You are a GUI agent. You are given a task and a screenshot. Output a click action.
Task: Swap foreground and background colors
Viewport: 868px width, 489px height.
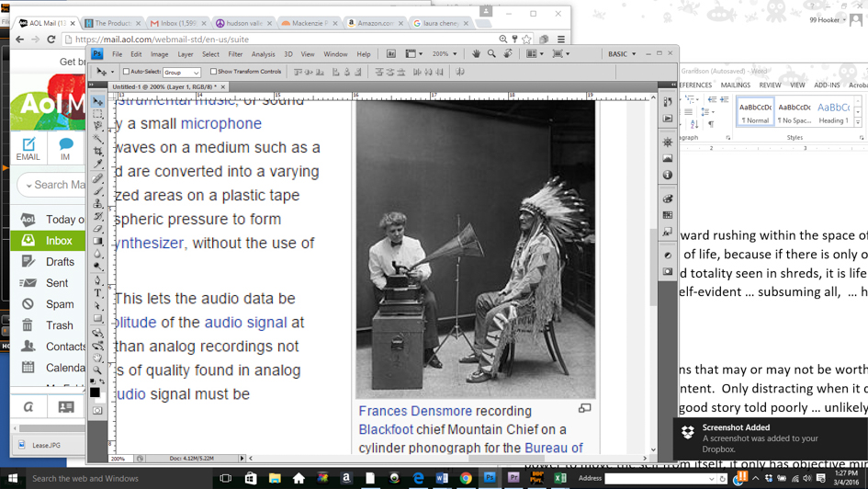pos(102,381)
